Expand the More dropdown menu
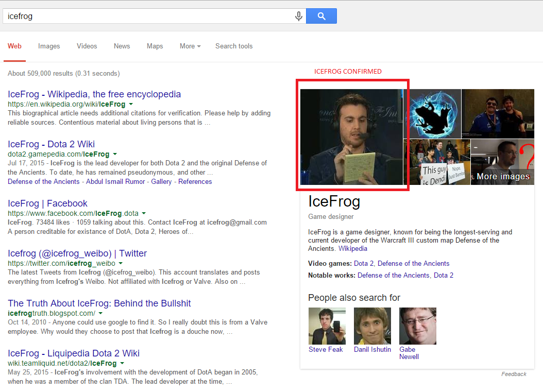 point(190,46)
